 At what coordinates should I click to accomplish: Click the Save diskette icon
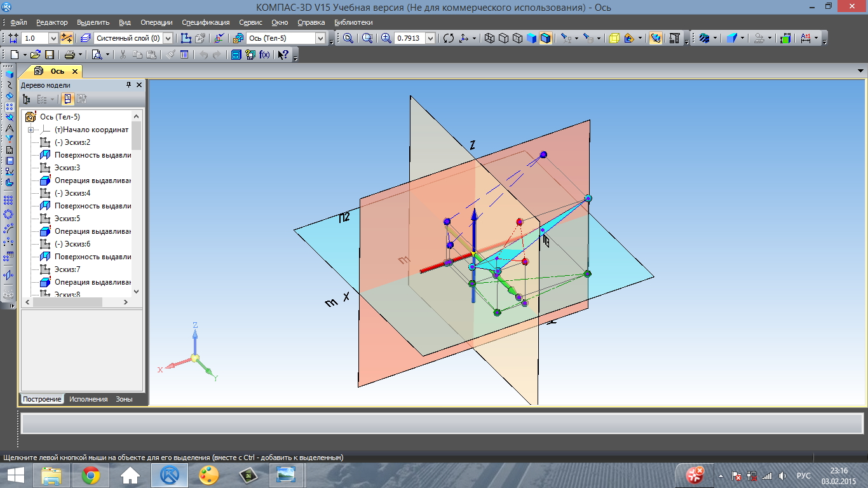(x=49, y=55)
